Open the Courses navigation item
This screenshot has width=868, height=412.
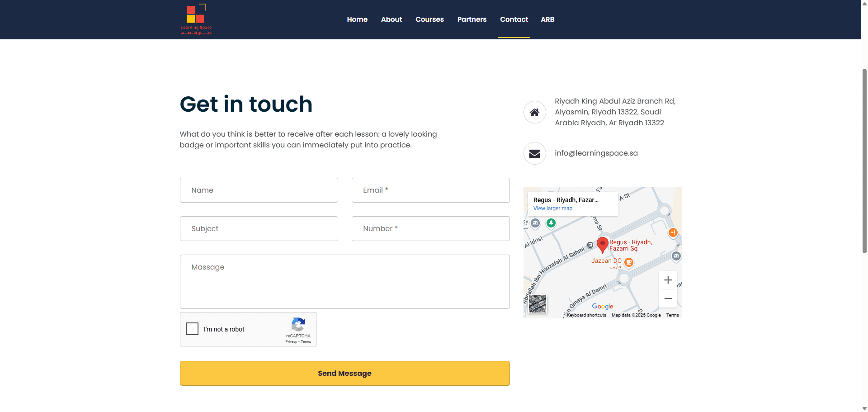click(x=429, y=19)
